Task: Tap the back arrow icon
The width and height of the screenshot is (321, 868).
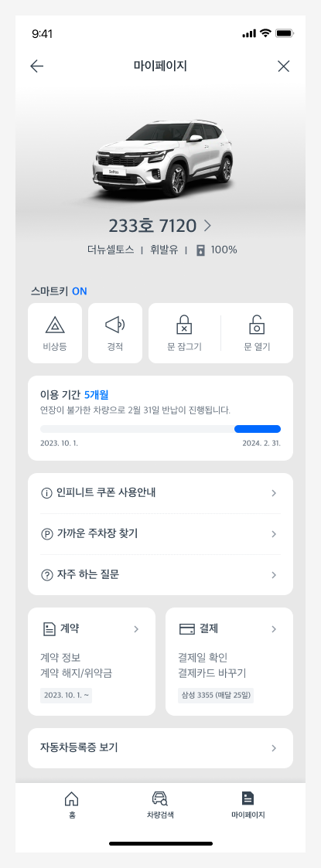Action: (x=36, y=66)
